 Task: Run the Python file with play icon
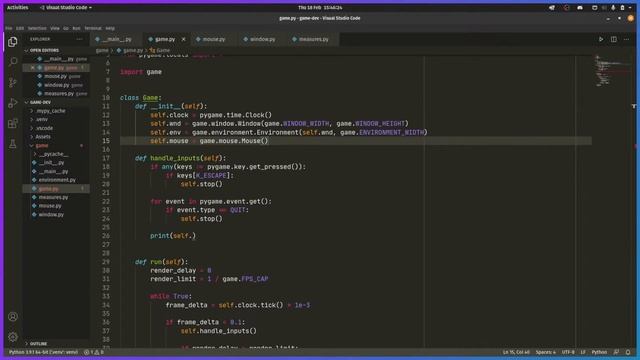(x=601, y=39)
